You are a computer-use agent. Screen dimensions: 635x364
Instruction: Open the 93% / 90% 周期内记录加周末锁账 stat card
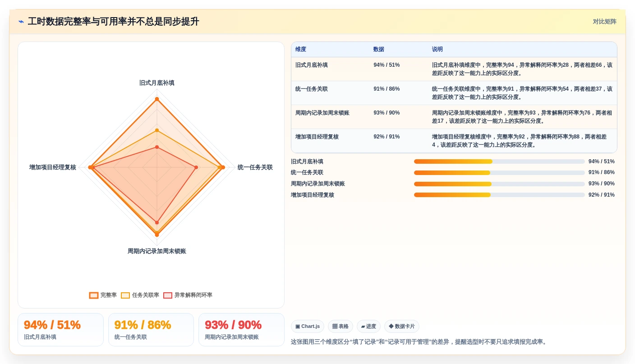click(x=241, y=330)
